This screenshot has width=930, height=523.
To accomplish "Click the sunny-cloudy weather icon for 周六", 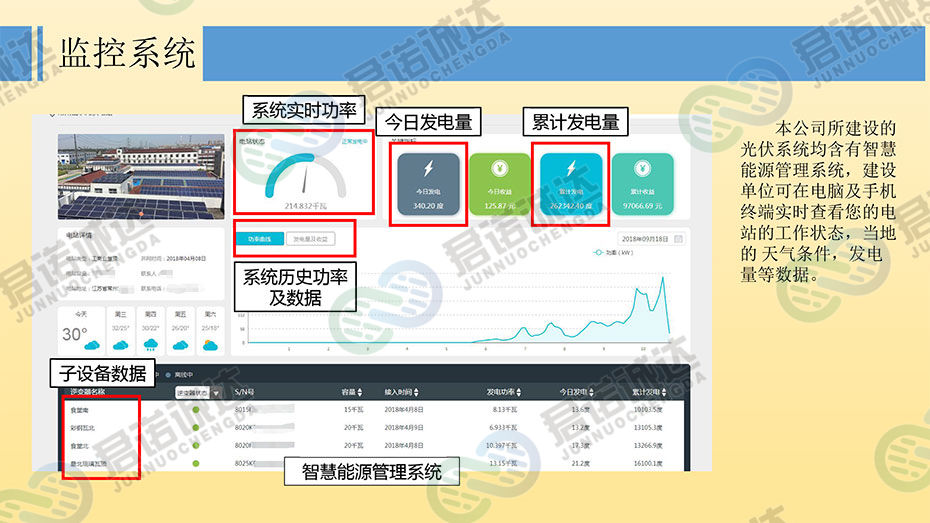I will (x=210, y=345).
